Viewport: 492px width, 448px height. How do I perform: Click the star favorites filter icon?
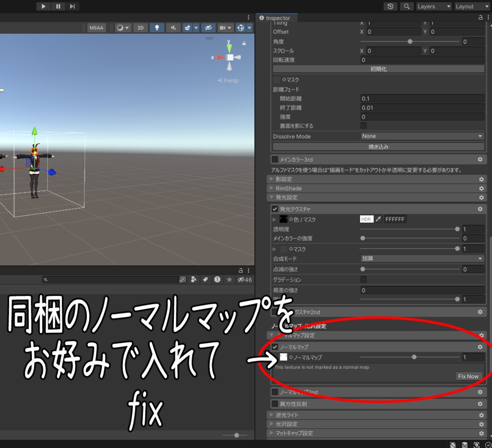click(x=229, y=279)
